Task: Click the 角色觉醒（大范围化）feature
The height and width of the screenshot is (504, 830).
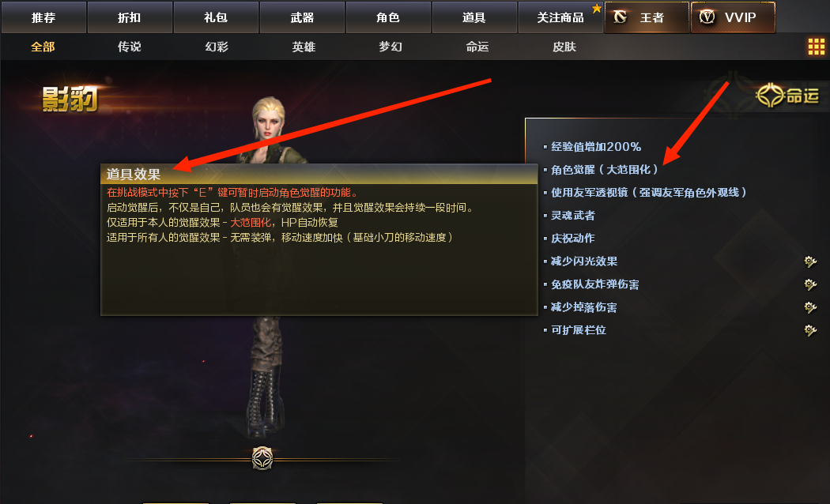Action: click(604, 170)
